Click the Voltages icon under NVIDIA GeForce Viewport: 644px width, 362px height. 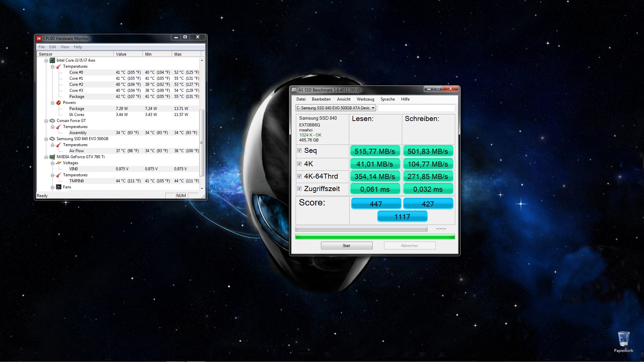(59, 163)
